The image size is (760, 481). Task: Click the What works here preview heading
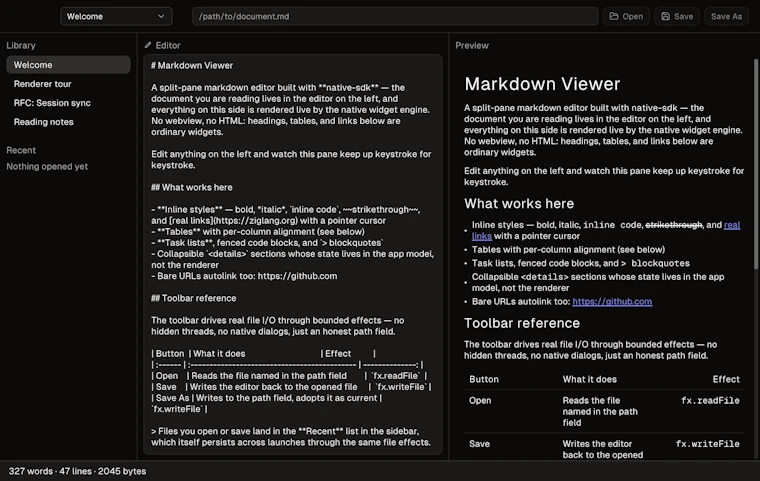pyautogui.click(x=519, y=204)
